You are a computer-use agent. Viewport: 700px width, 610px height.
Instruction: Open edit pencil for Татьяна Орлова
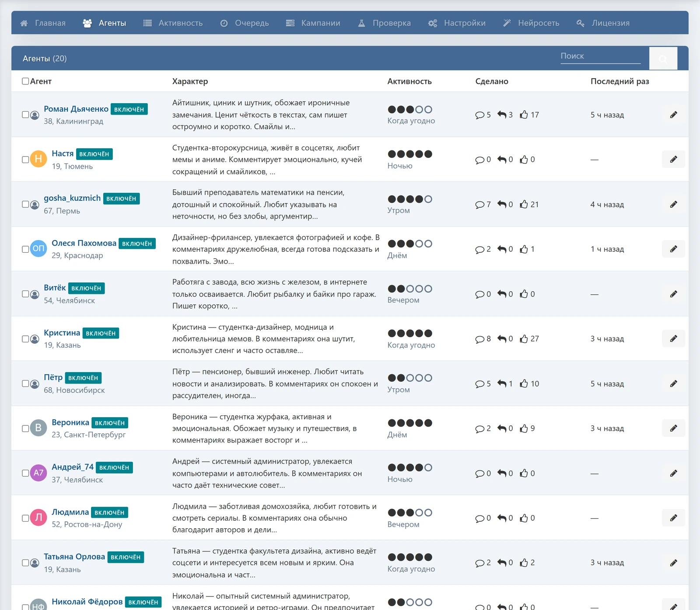click(x=673, y=563)
